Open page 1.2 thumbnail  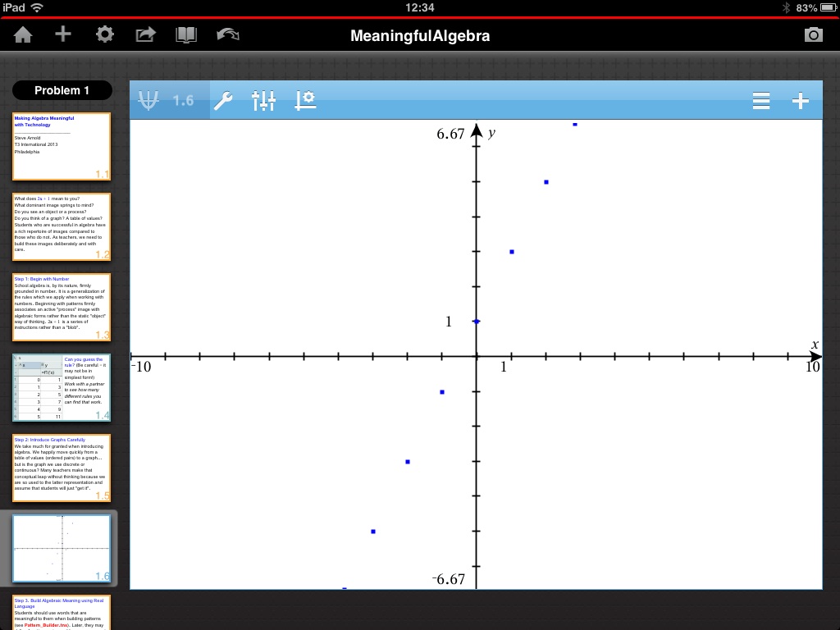coord(62,226)
